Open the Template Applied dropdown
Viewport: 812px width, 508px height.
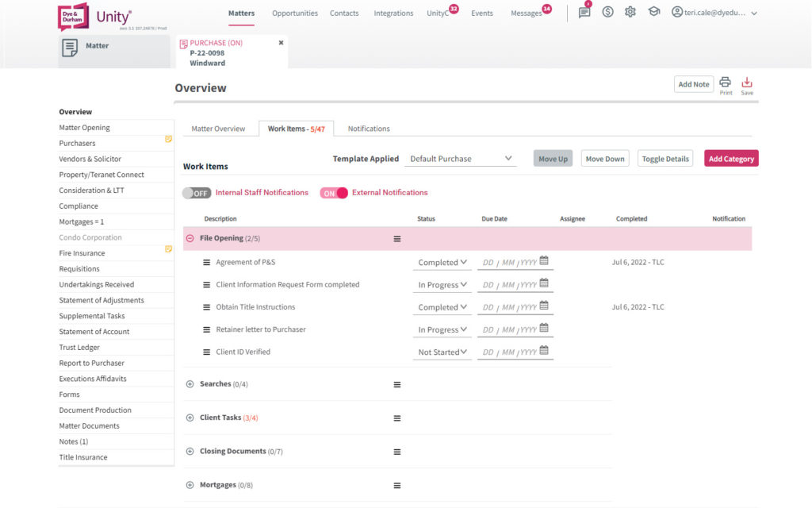point(460,158)
